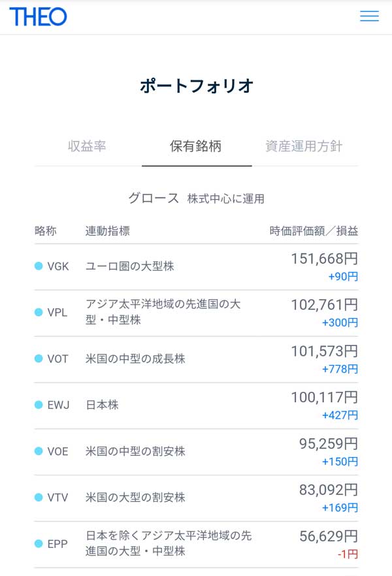
Task: Select the 保有銘柄 tab
Action: point(195,146)
